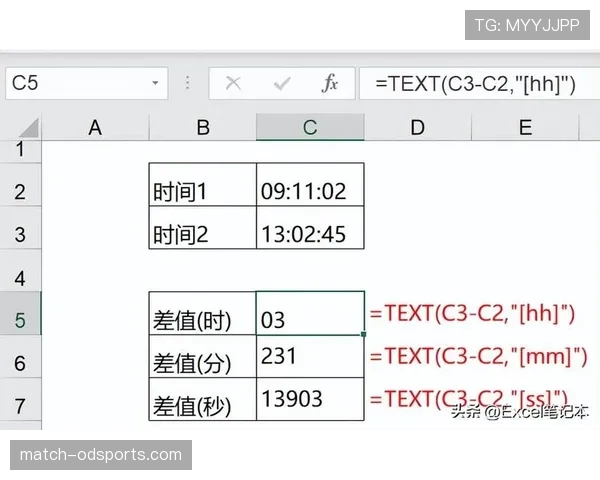The image size is (600, 480).
Task: Click the Select All corner triangle
Action: (29, 128)
